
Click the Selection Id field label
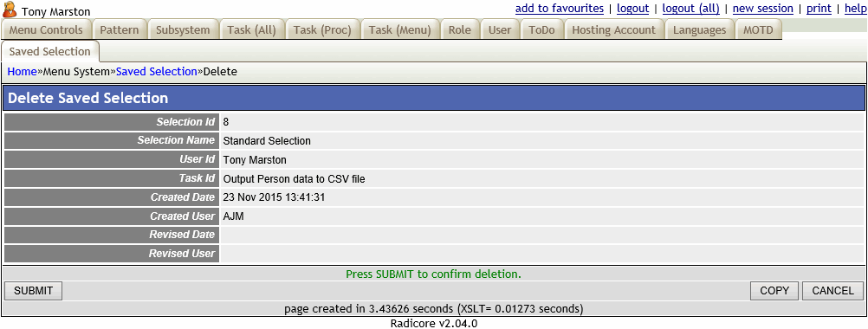click(x=185, y=122)
